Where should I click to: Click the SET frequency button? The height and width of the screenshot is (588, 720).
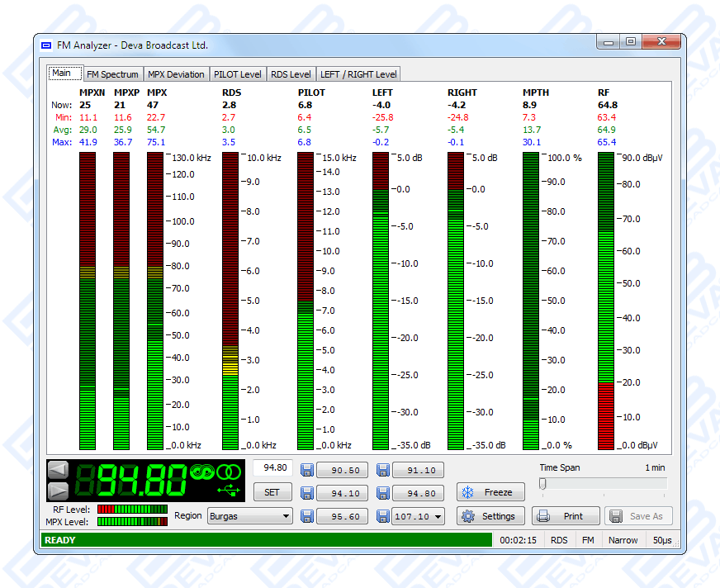272,493
